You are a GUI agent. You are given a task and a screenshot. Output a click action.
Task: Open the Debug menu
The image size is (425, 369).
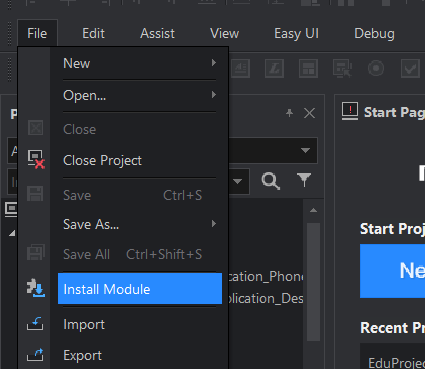[x=374, y=33]
